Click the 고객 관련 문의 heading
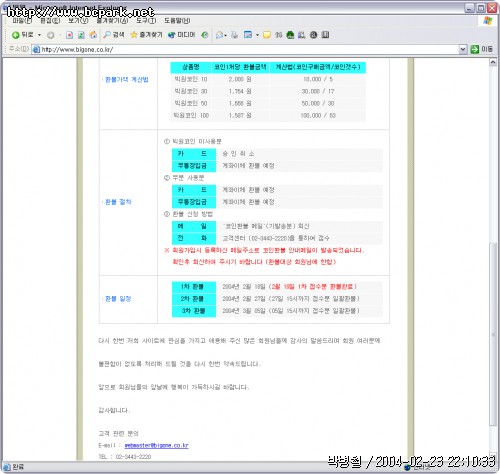Viewport: 500px width, 474px height. pyautogui.click(x=118, y=434)
